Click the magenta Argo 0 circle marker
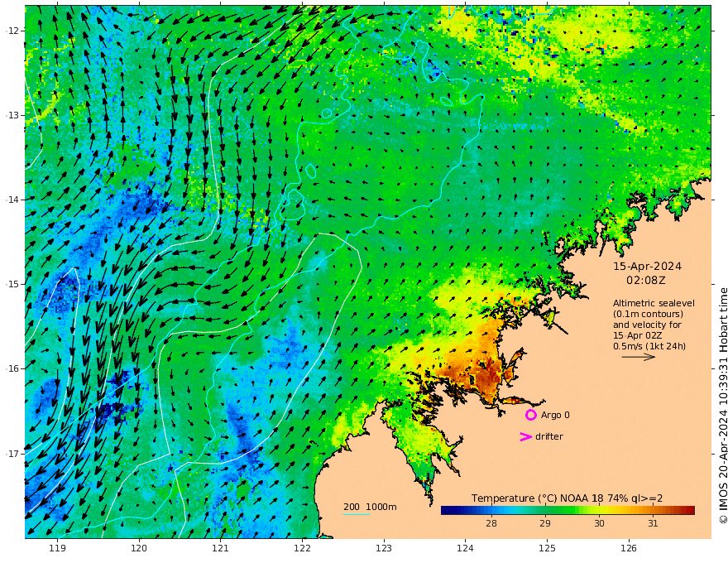Viewport: 728px width, 563px height. coord(530,415)
